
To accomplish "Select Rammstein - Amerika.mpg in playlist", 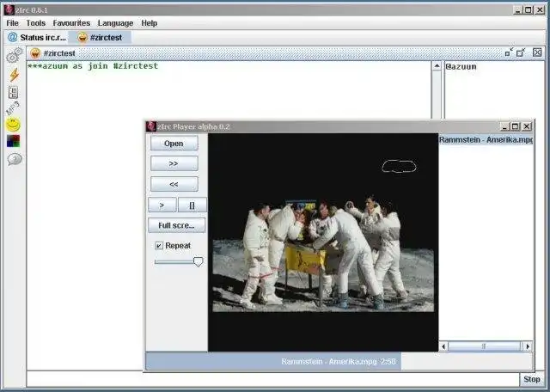I will click(486, 139).
